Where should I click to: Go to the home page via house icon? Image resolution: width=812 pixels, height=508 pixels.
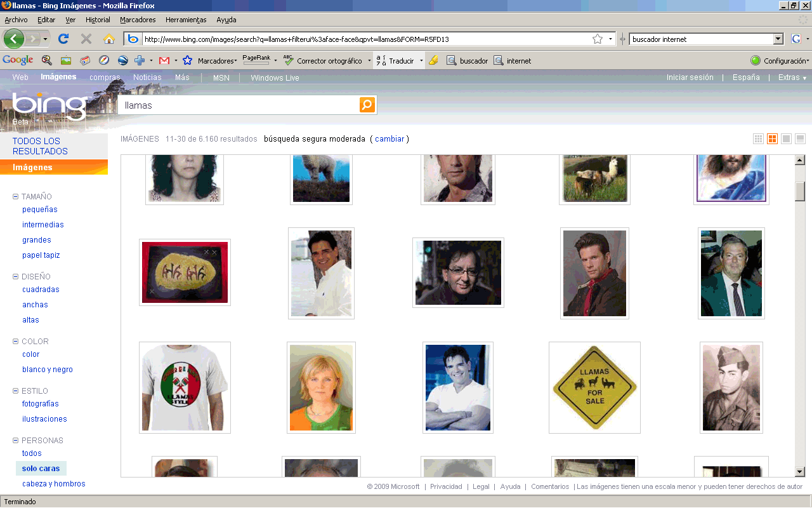tap(108, 39)
